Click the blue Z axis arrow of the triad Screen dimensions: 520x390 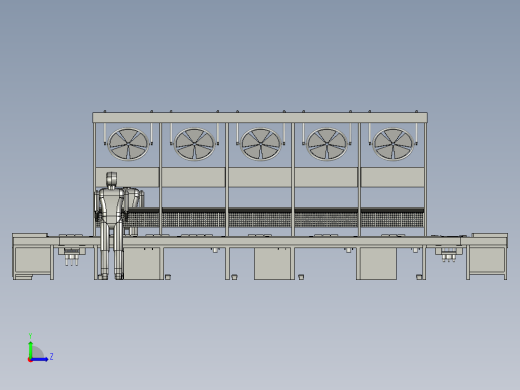point(40,359)
